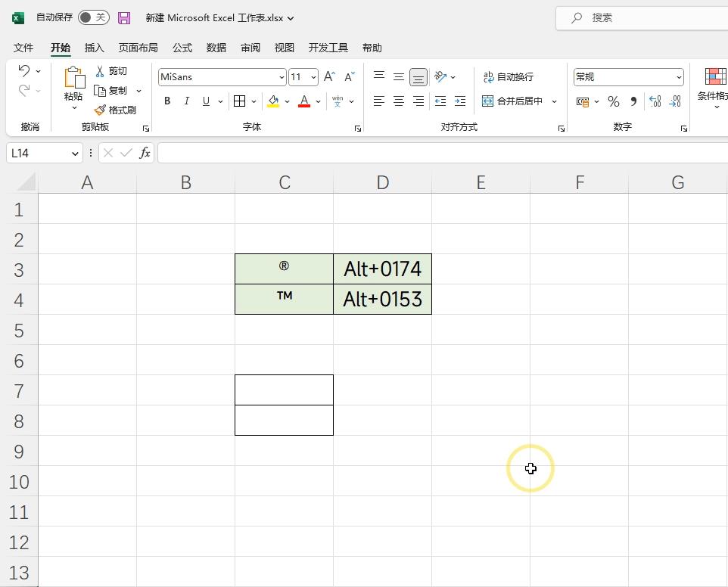Open alignment dialog launcher 对齐方式
This screenshot has height=587, width=728.
562,129
